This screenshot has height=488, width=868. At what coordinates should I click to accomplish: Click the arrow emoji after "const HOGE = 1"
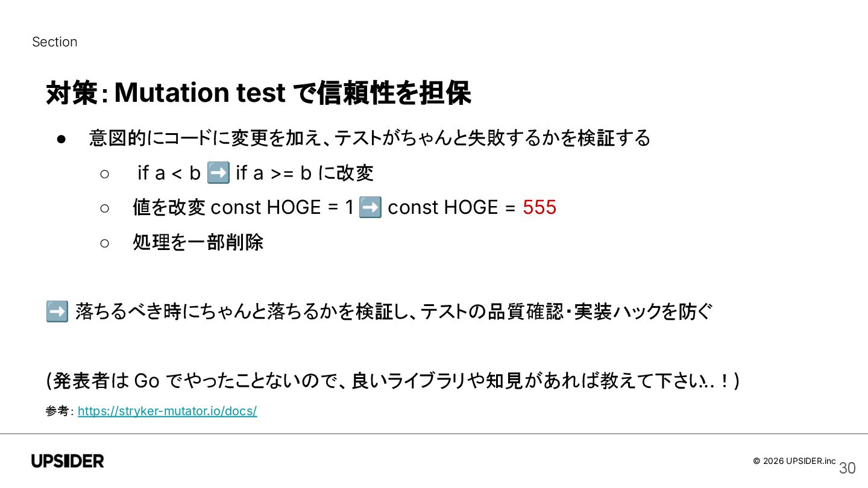[370, 208]
